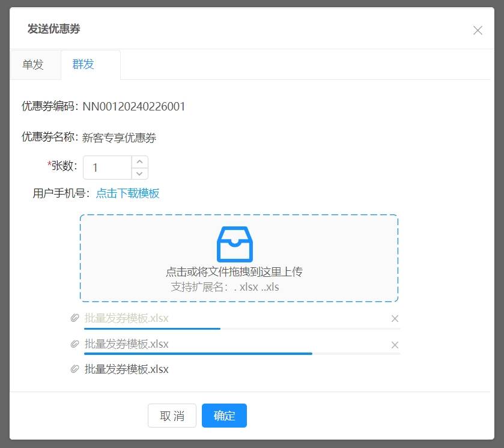Viewport: 504px width, 448px height.
Task: Select the 张数 number input field
Action: [x=108, y=167]
